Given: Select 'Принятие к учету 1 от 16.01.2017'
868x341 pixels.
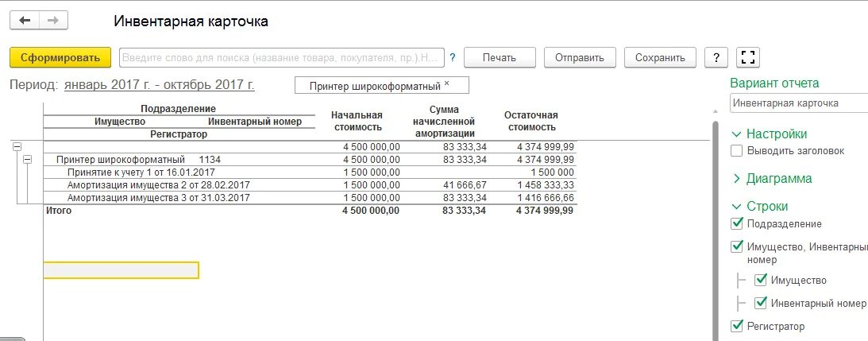Looking at the screenshot, I should (141, 172).
